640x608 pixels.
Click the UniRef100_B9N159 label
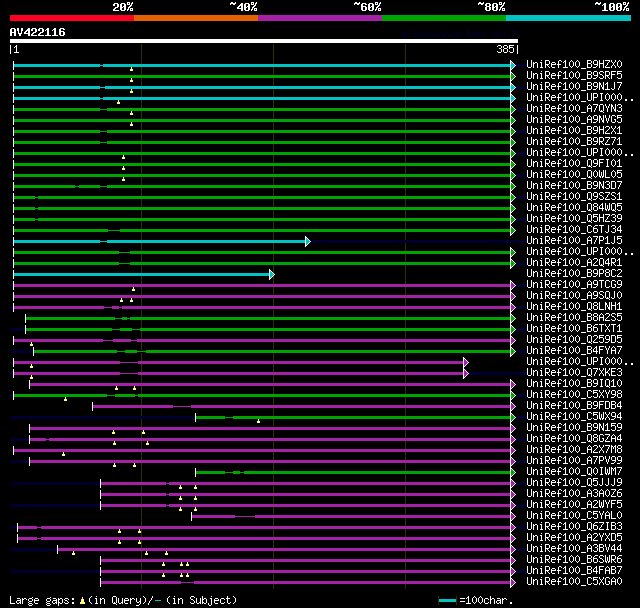pyautogui.click(x=574, y=428)
